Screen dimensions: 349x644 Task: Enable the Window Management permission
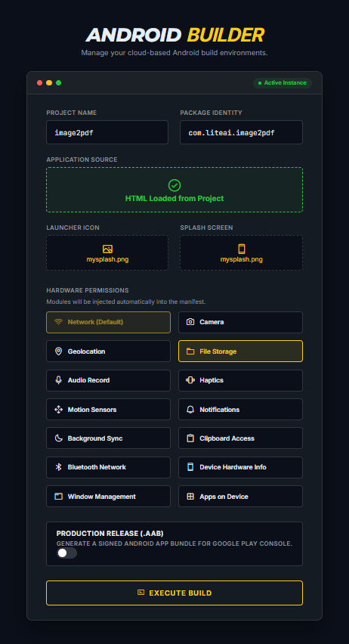click(x=108, y=497)
